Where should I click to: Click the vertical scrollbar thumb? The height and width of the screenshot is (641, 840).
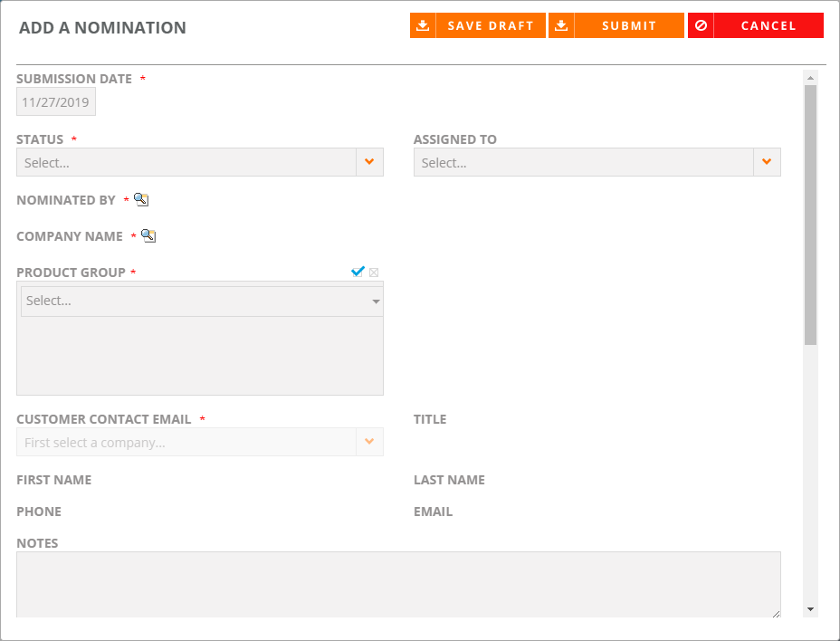coord(810,215)
